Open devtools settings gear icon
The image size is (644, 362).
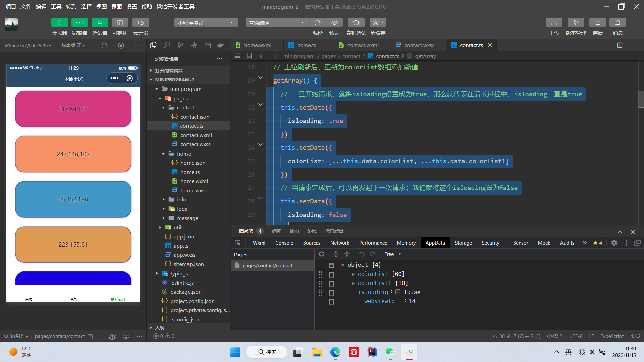click(x=614, y=243)
